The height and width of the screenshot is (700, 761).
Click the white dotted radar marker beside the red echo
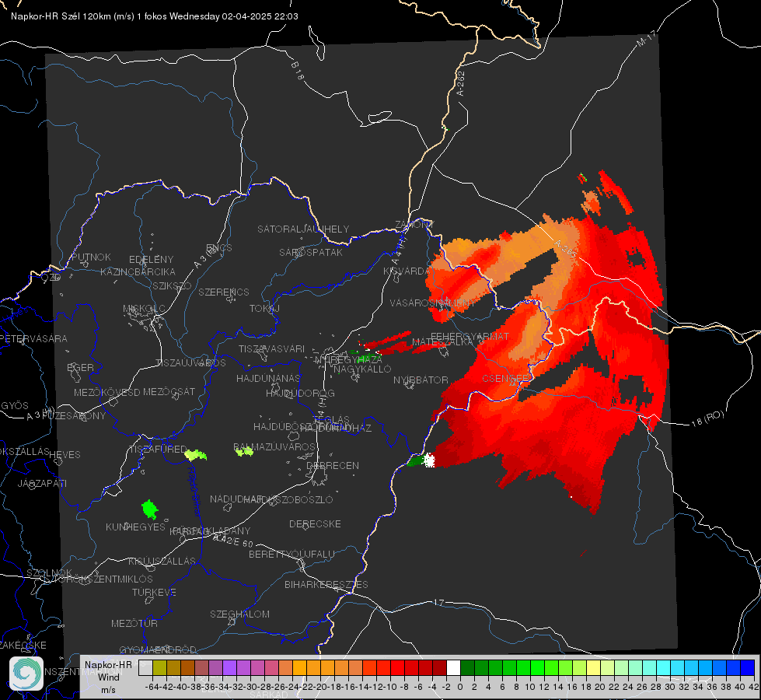[x=429, y=460]
